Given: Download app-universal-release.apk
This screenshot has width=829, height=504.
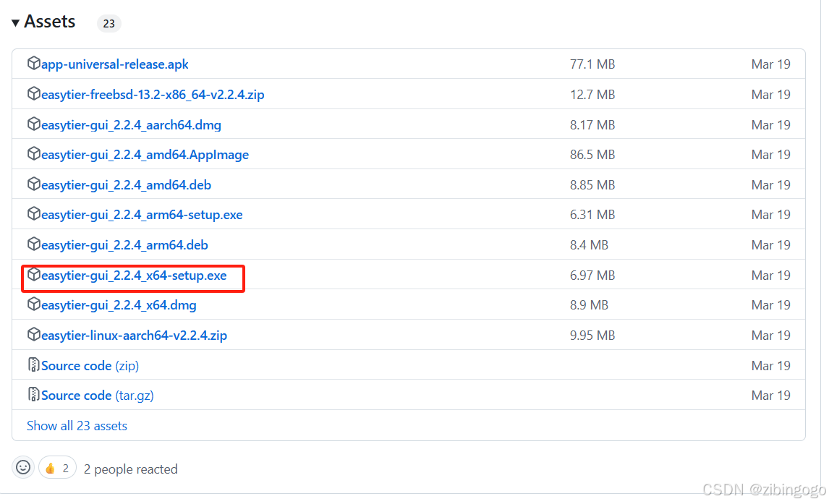Looking at the screenshot, I should point(115,64).
